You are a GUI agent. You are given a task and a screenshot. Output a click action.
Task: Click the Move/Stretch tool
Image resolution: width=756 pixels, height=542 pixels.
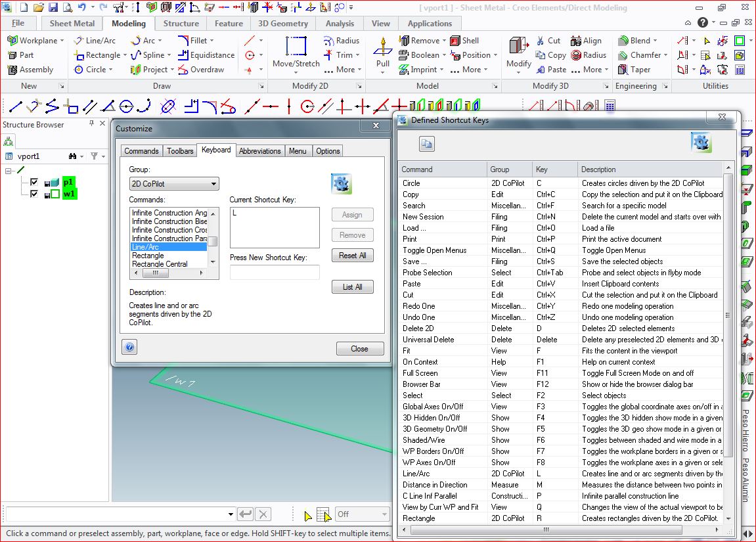[296, 52]
